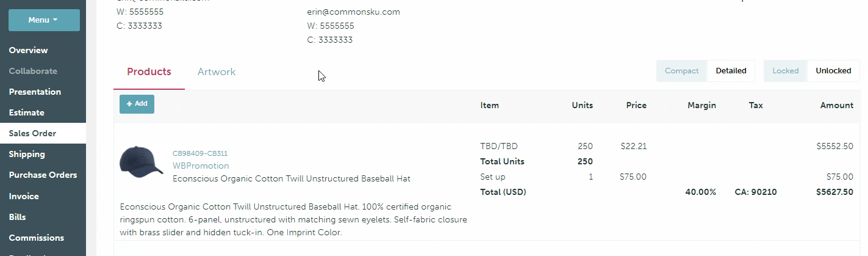The height and width of the screenshot is (256, 868).
Task: Click the Add product button
Action: 137,104
